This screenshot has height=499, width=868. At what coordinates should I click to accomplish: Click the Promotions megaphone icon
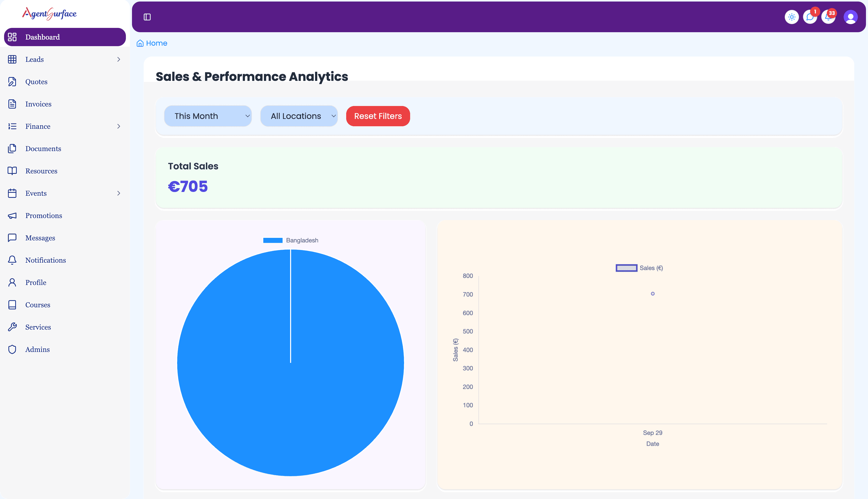coord(12,216)
